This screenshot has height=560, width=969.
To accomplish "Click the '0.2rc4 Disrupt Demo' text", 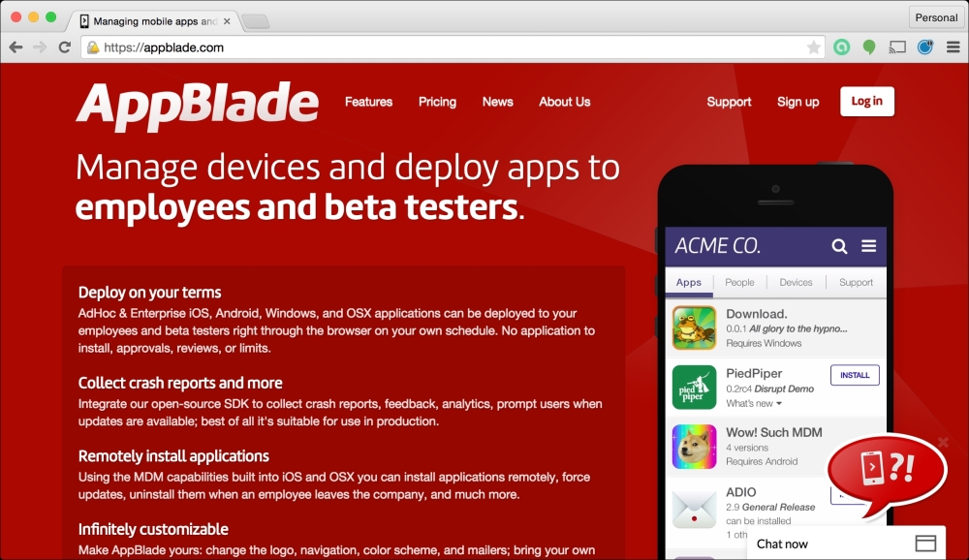I will click(770, 389).
